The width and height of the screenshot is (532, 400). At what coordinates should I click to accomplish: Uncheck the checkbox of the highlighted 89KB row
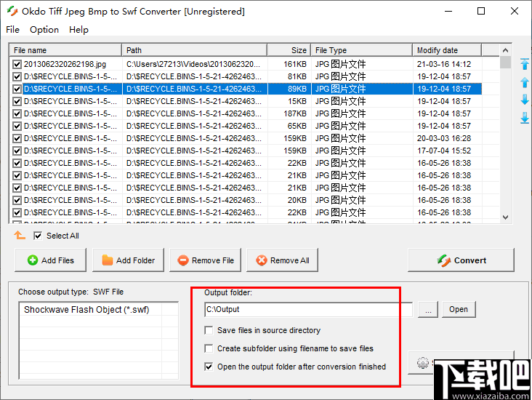(x=17, y=89)
